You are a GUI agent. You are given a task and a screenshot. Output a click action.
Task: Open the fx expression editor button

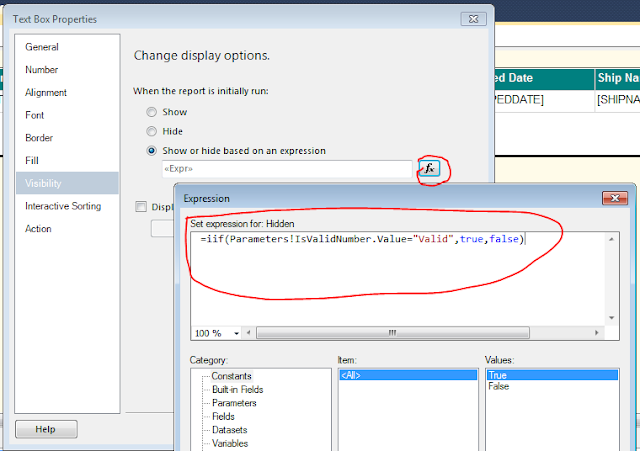(429, 168)
